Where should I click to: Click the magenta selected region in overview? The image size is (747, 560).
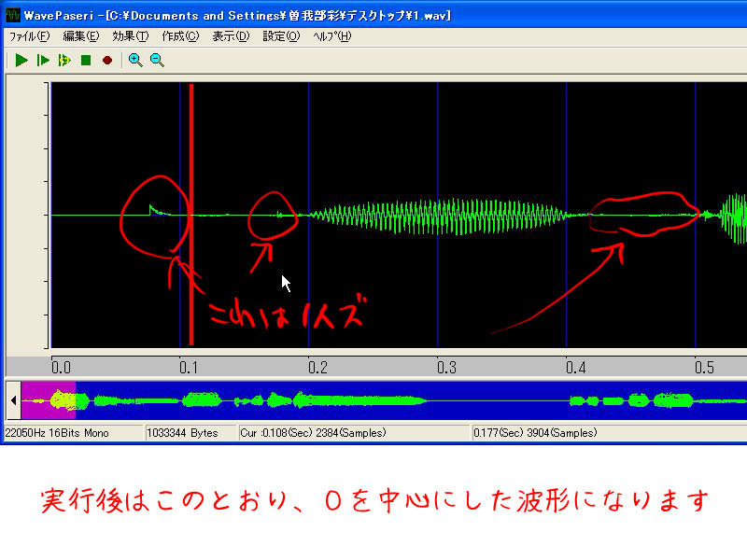pyautogui.click(x=49, y=400)
